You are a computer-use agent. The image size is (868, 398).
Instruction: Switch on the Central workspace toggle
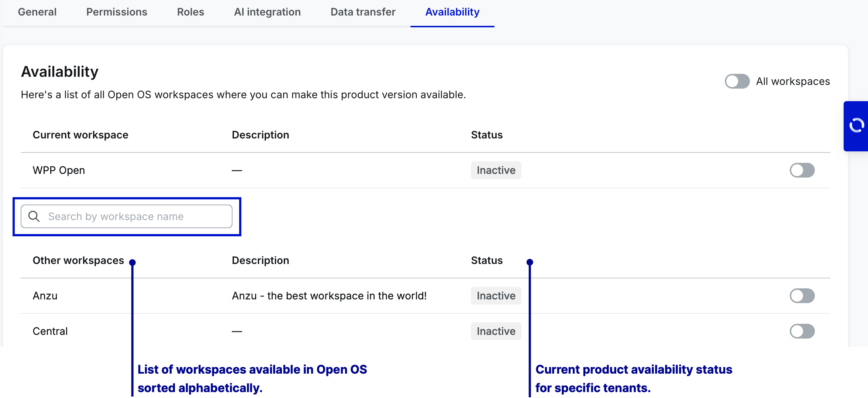click(x=802, y=331)
